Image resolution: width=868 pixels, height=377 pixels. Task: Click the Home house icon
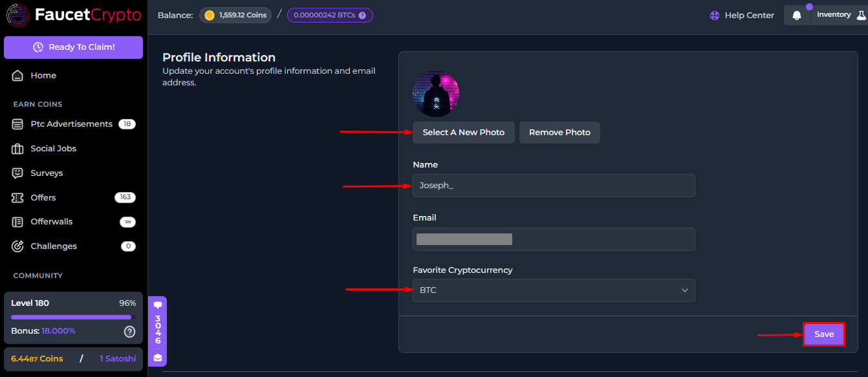pos(17,76)
